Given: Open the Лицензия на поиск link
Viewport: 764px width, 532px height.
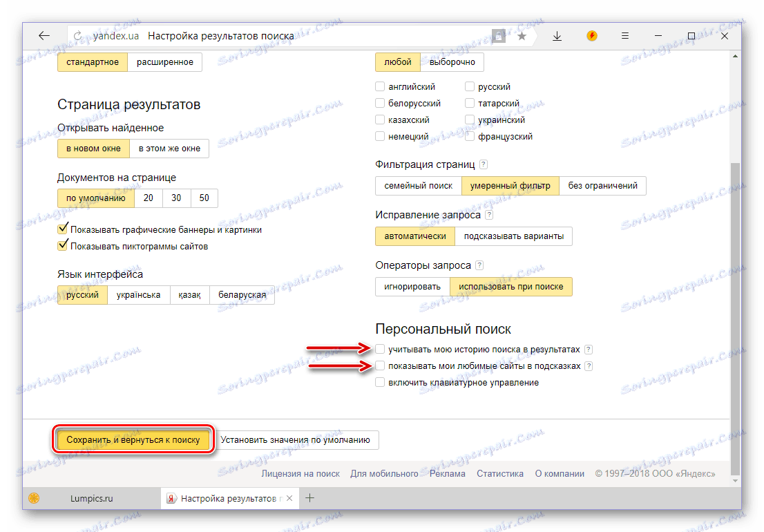Looking at the screenshot, I should (x=300, y=473).
